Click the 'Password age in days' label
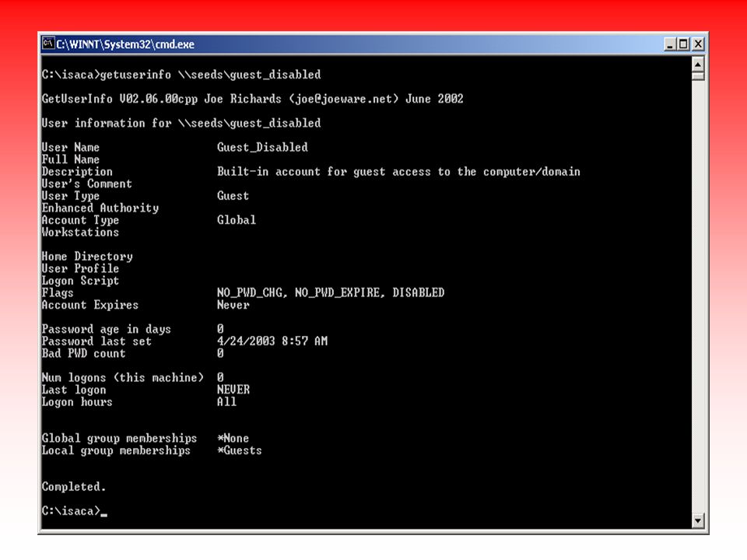 [x=107, y=330]
